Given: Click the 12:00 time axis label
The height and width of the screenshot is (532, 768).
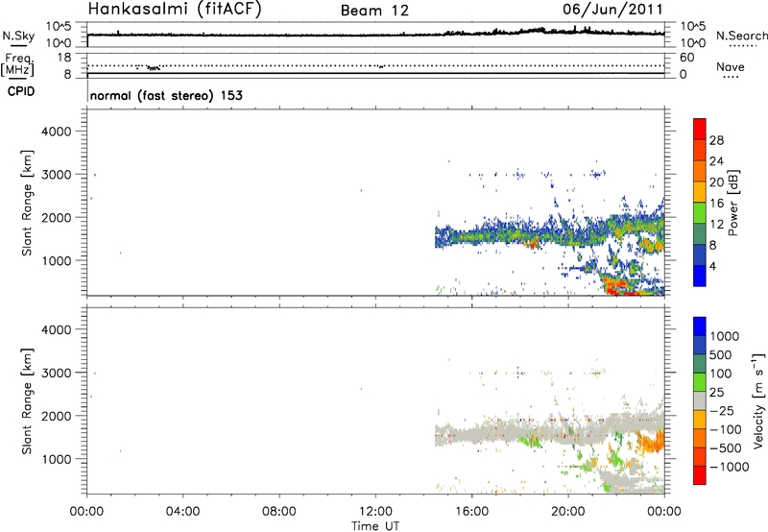Looking at the screenshot, I should click(x=375, y=512).
